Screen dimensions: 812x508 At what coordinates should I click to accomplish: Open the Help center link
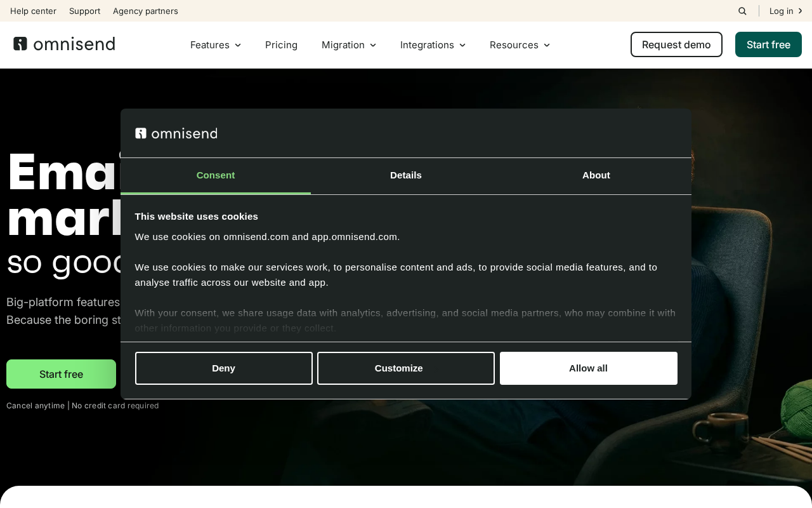[x=33, y=11]
